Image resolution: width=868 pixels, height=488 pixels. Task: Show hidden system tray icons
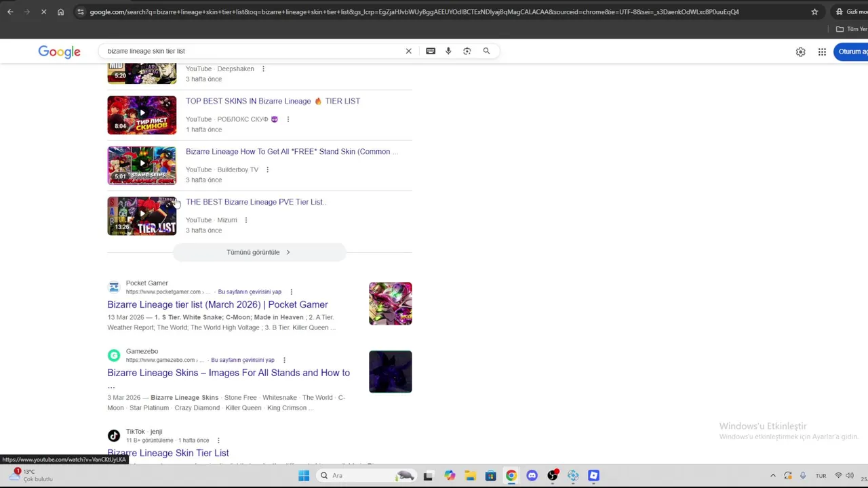[x=772, y=476]
